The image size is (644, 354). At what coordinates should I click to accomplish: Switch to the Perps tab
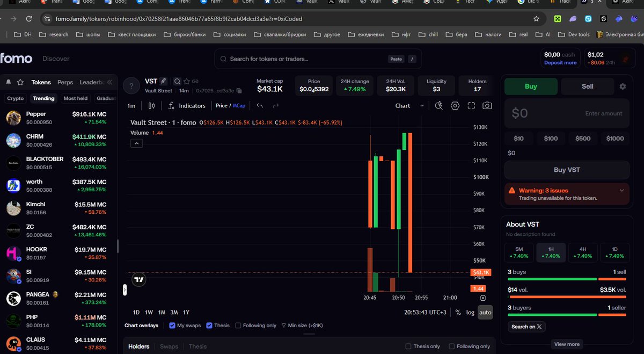click(x=65, y=82)
